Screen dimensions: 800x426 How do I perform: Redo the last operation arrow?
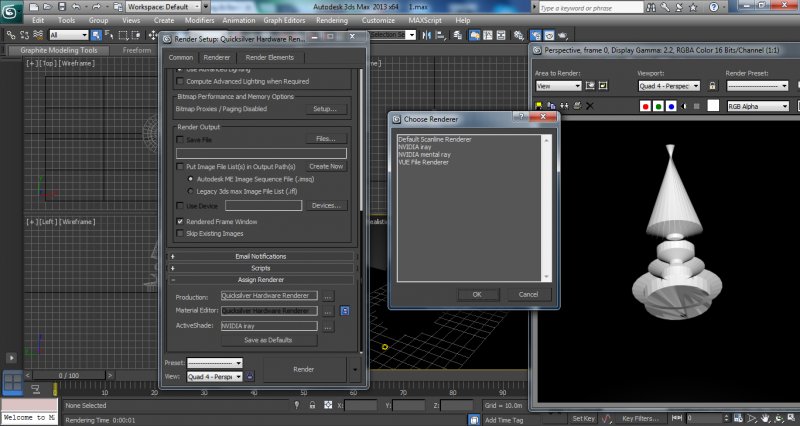(x=96, y=7)
